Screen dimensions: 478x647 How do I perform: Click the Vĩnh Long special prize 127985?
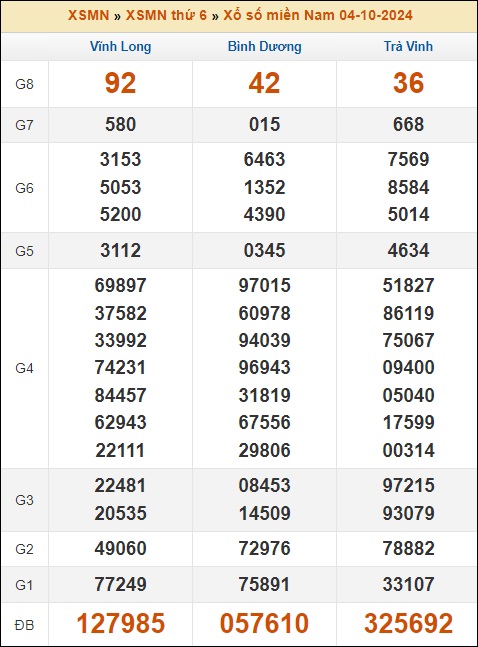(x=121, y=623)
